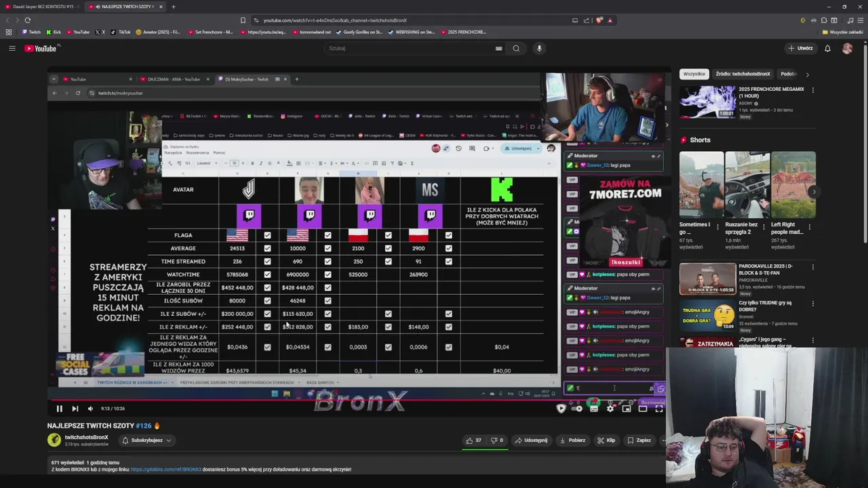Open options for Cygaro i jego gang video

[x=812, y=340]
